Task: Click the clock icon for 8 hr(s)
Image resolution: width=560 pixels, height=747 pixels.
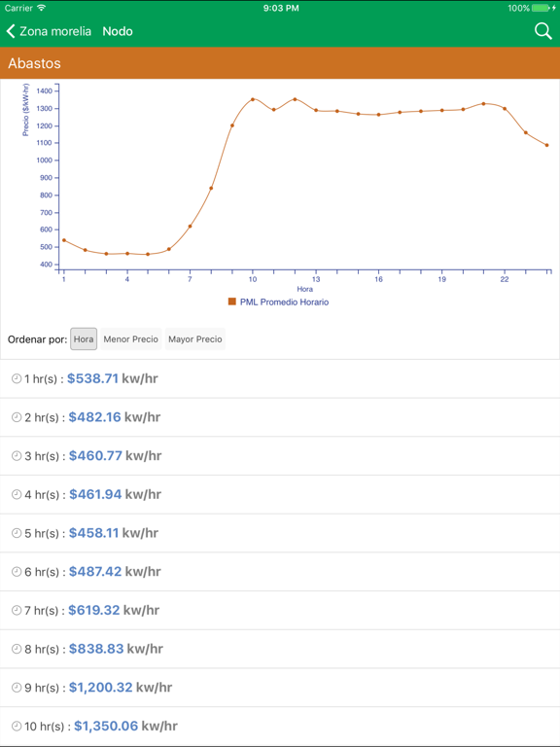Action: point(17,649)
